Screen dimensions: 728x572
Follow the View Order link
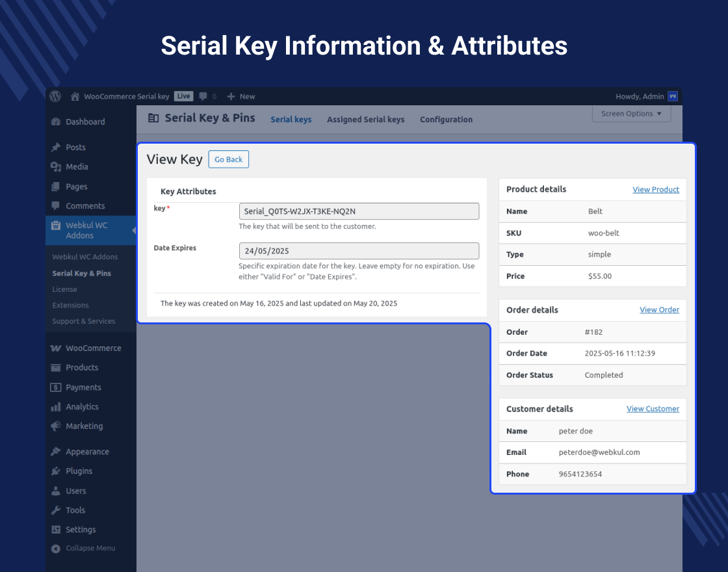pyautogui.click(x=659, y=309)
